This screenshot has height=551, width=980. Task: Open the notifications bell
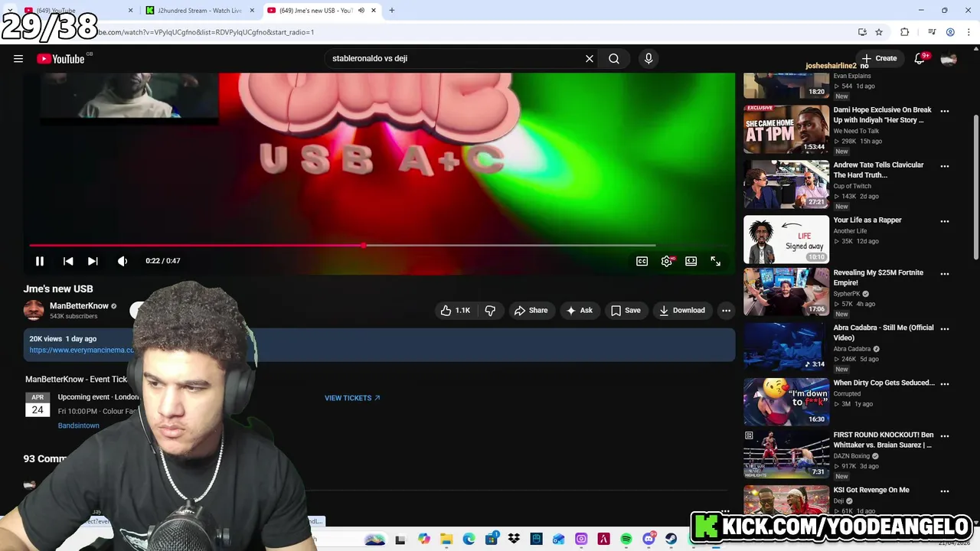tap(920, 59)
